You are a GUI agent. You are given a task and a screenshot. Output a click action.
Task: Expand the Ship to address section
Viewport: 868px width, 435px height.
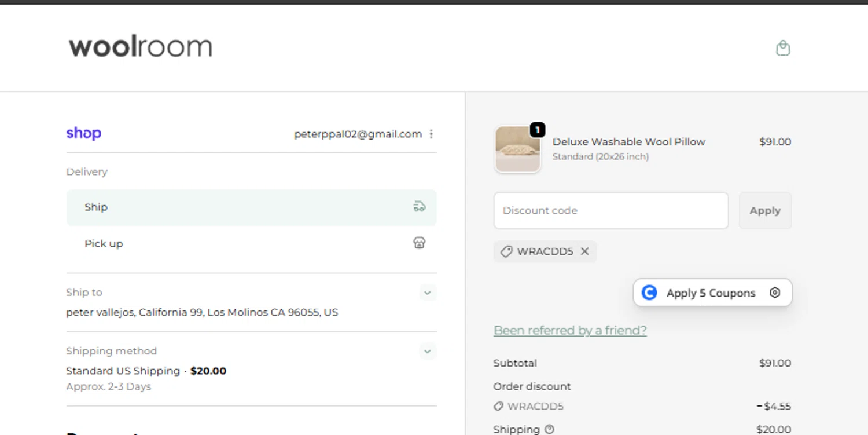tap(428, 293)
